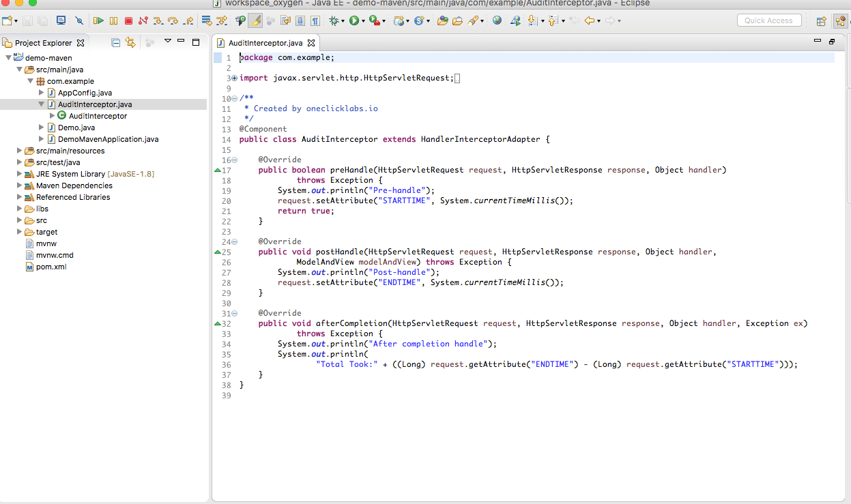Launch the Run tool with green play icon
Image resolution: width=851 pixels, height=504 pixels.
[x=355, y=20]
